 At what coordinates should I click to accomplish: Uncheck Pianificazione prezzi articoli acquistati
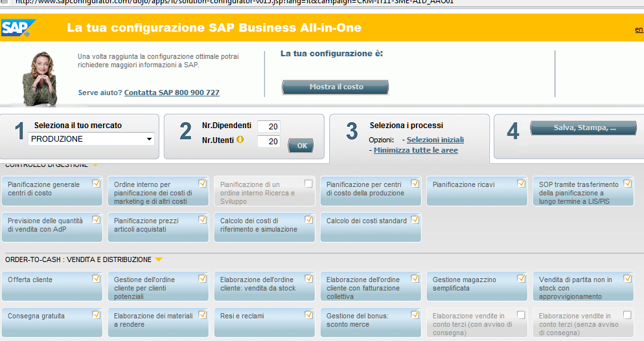point(203,219)
